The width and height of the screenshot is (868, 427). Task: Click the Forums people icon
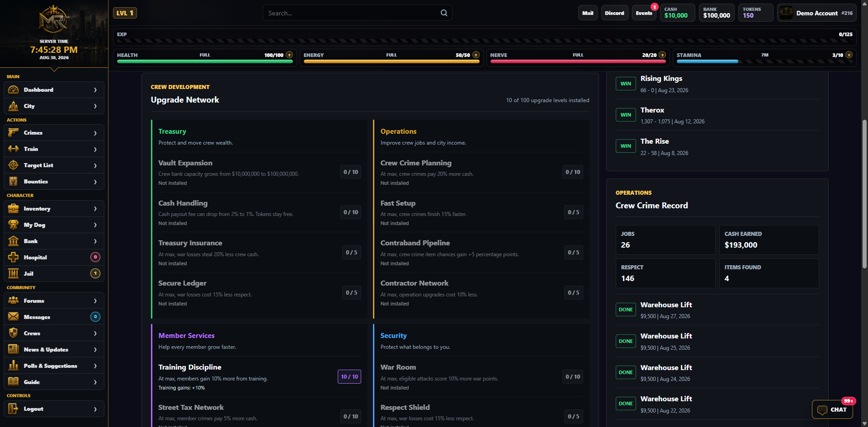[14, 301]
